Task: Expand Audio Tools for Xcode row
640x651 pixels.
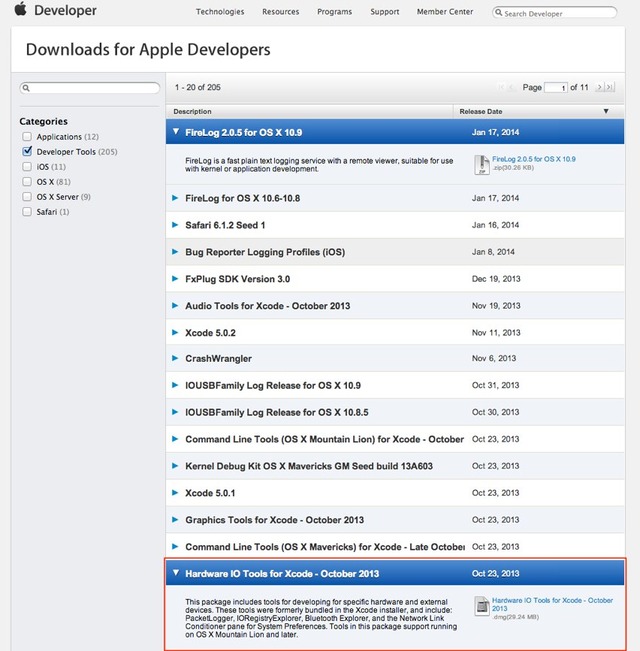Action: coord(175,306)
